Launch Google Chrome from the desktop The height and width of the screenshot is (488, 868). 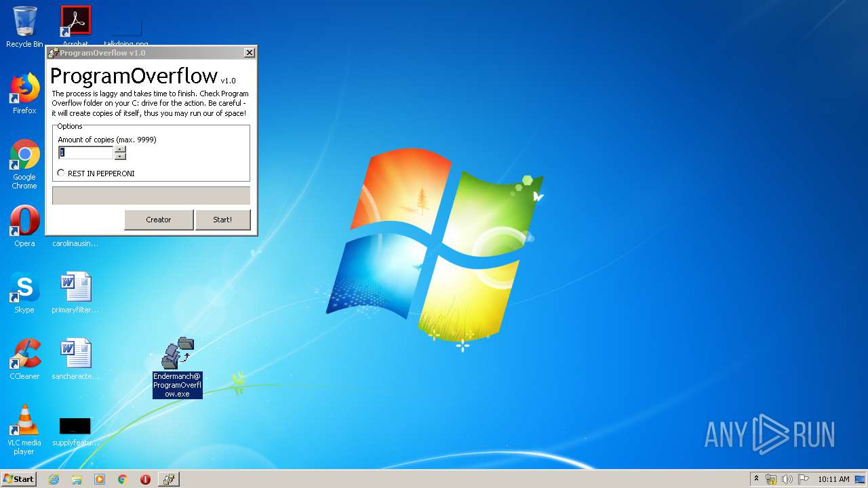click(x=24, y=164)
